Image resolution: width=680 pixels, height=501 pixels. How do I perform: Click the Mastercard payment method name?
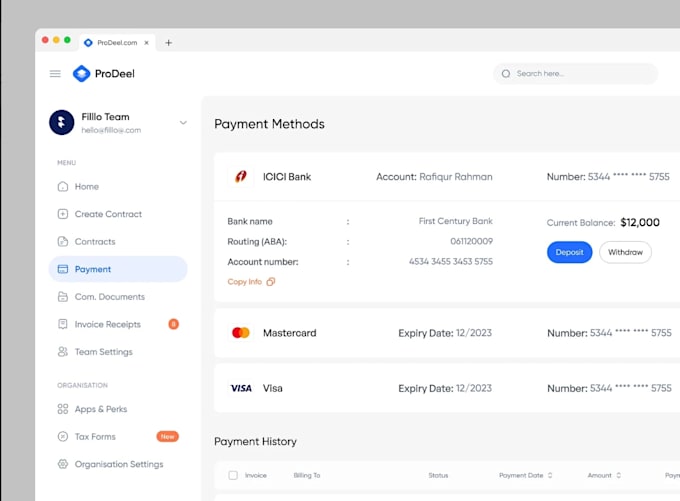pyautogui.click(x=290, y=333)
